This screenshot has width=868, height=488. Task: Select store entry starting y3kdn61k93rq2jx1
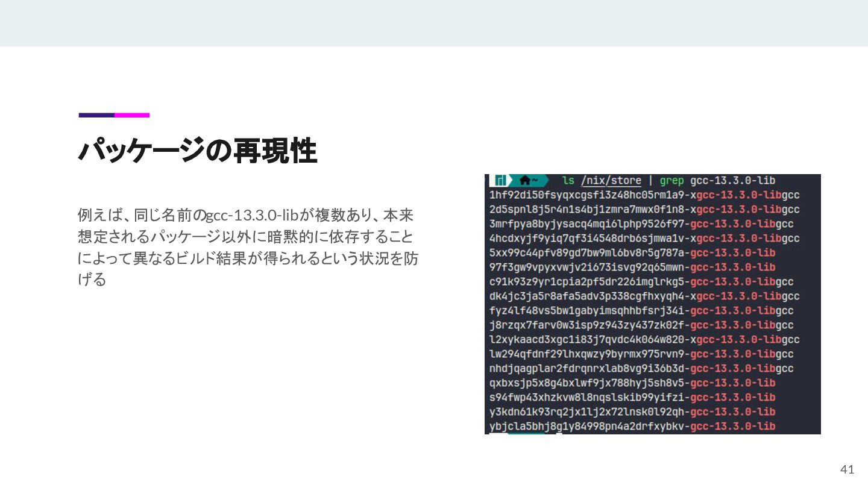pos(632,412)
